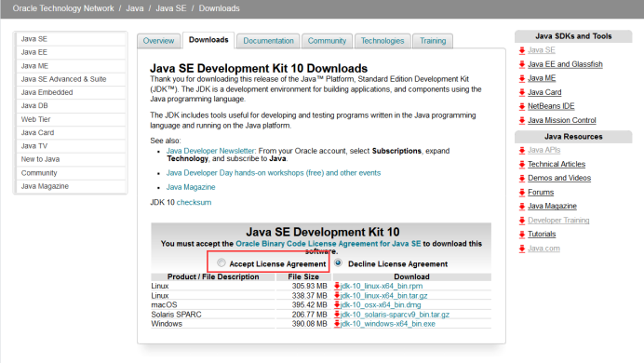Go to Java SE breadcrumb link
This screenshot has width=644, height=363.
coord(171,8)
